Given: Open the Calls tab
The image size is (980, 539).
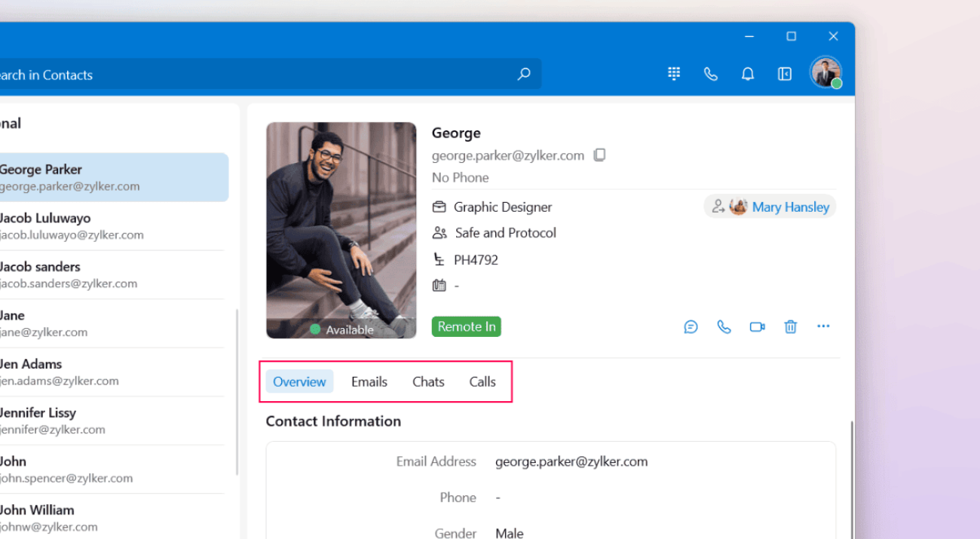Looking at the screenshot, I should click(x=482, y=381).
